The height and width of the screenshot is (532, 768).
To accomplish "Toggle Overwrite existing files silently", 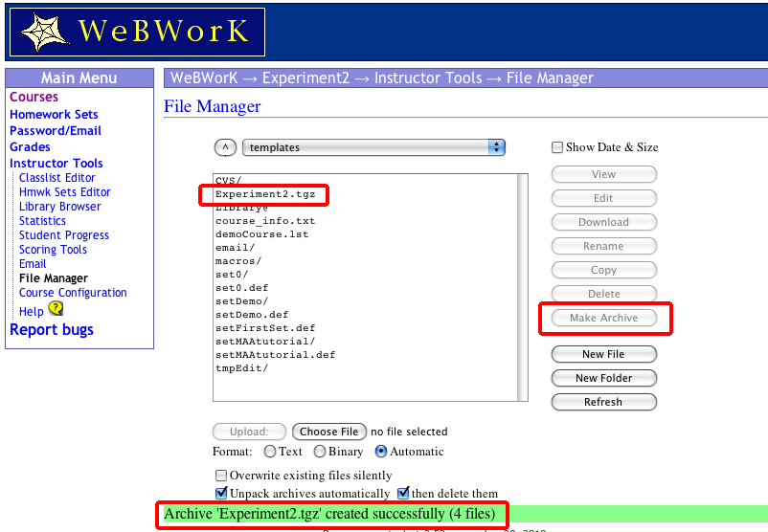I will (221, 476).
